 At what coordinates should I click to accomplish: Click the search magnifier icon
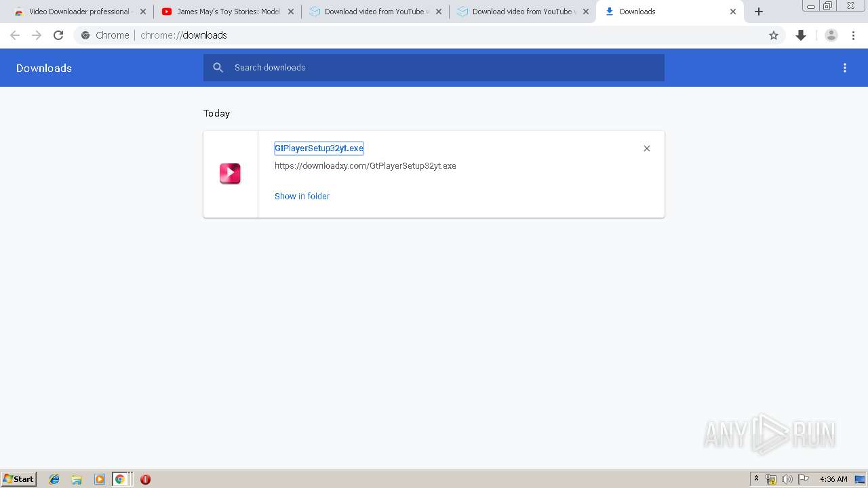tap(218, 68)
